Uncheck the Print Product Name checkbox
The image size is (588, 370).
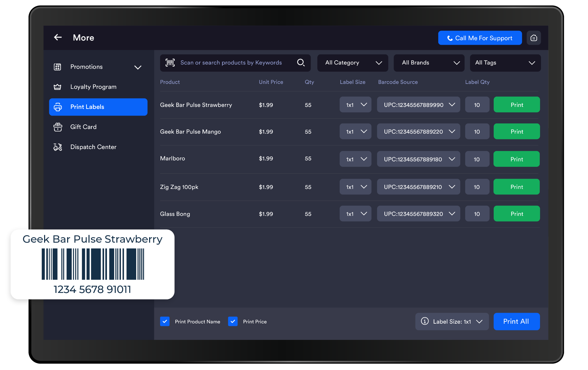pos(165,321)
